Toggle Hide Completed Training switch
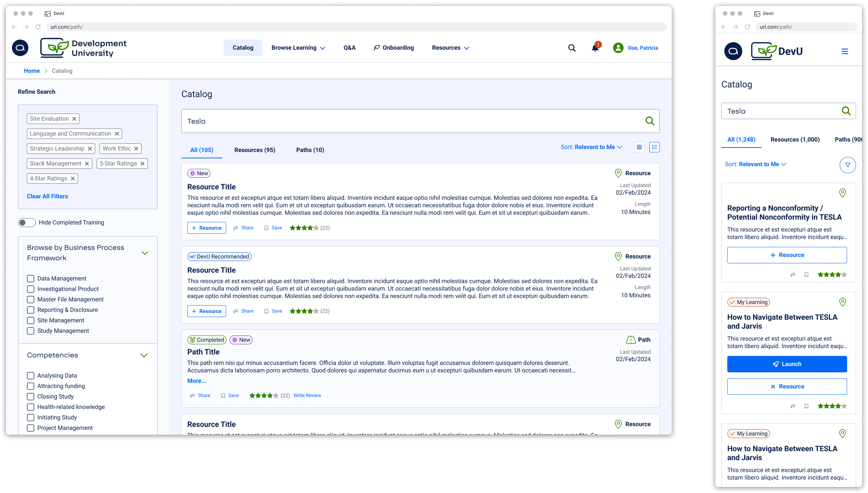The width and height of the screenshot is (868, 493). click(x=27, y=223)
